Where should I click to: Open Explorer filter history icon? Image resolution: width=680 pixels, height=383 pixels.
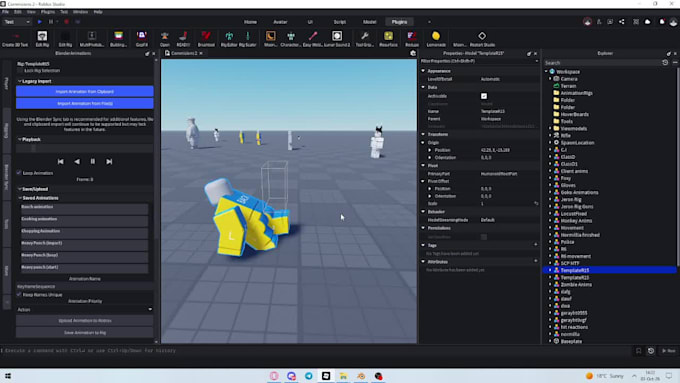(x=665, y=63)
